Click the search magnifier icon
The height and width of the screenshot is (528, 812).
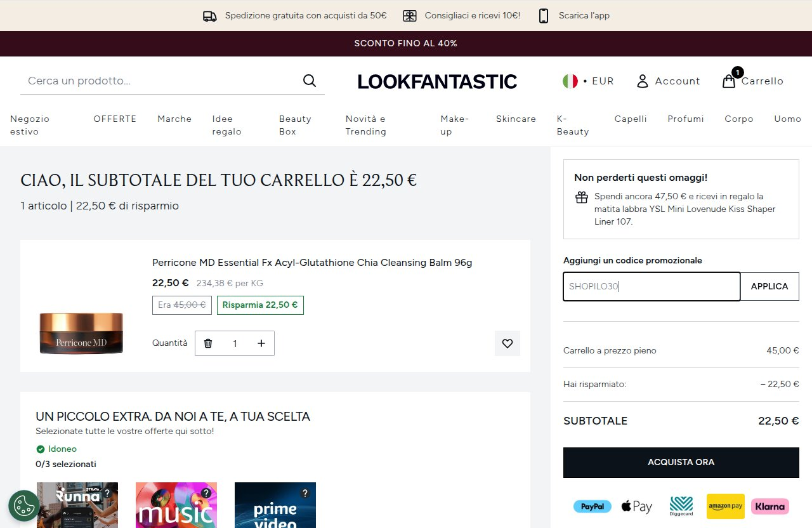click(310, 81)
